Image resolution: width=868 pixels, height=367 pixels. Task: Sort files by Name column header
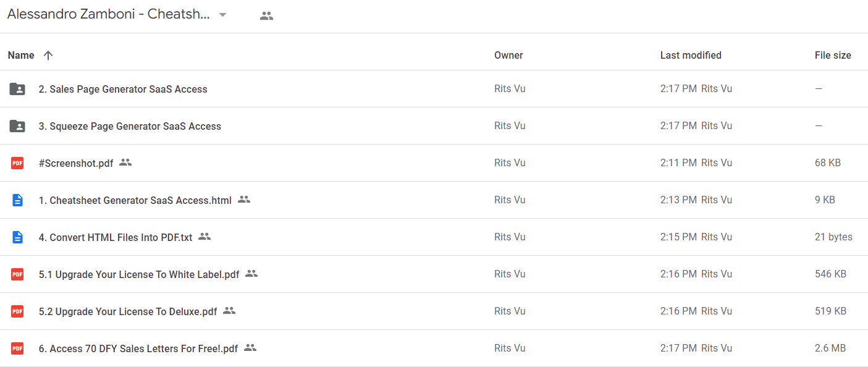tap(21, 55)
